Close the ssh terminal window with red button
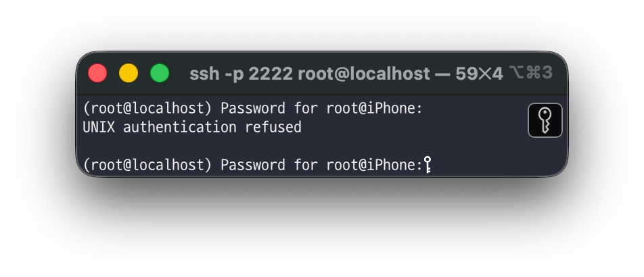 [97, 73]
